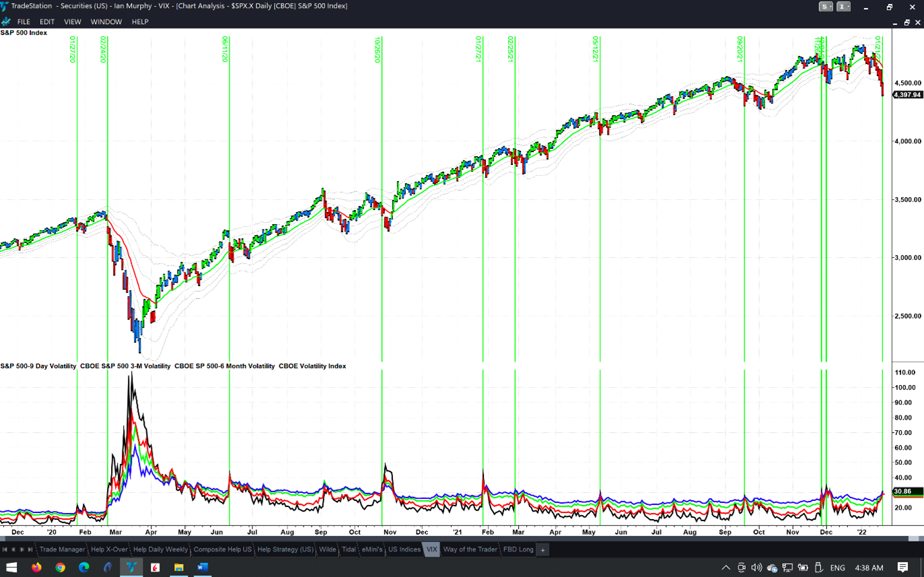Launch Google Chrome from the taskbar

[x=60, y=568]
